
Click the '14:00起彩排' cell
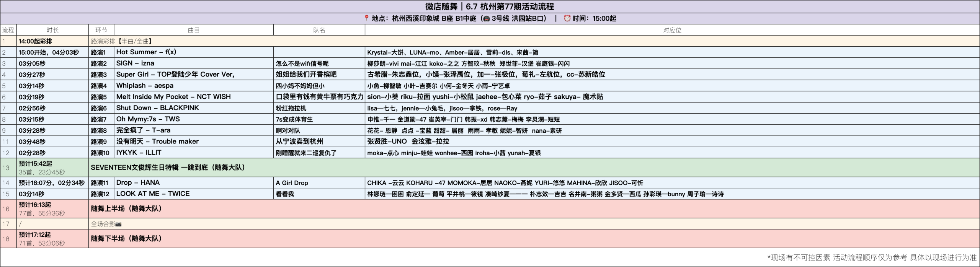(52, 41)
